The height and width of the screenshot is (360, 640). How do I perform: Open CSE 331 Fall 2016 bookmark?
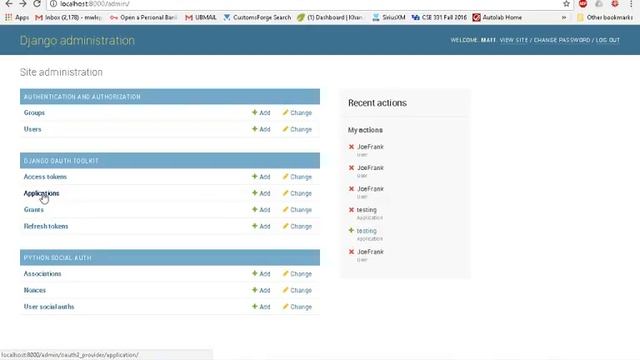(x=439, y=18)
